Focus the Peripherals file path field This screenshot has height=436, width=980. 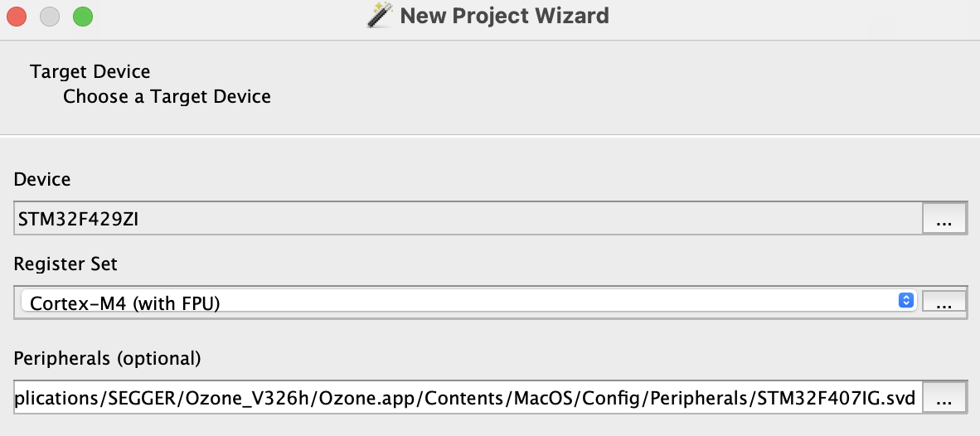click(468, 397)
